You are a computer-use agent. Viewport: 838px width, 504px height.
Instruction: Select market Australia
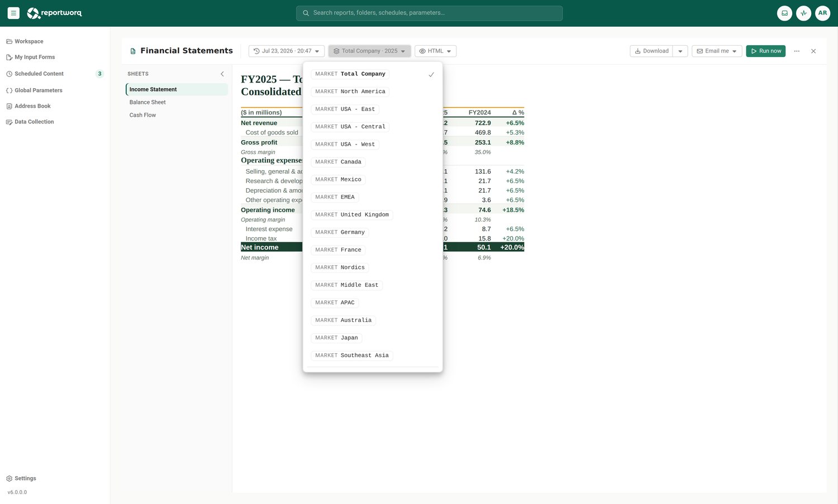373,320
